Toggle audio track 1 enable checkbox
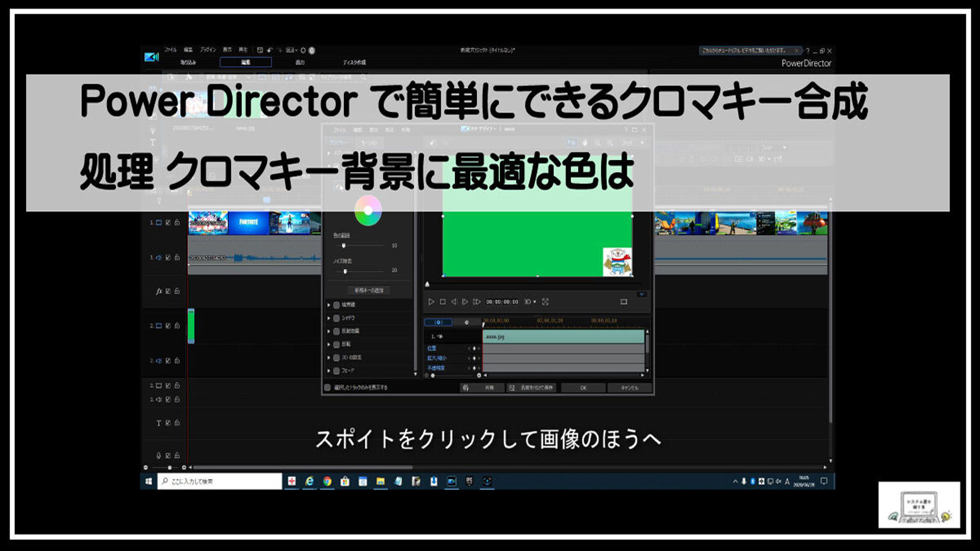 168,258
